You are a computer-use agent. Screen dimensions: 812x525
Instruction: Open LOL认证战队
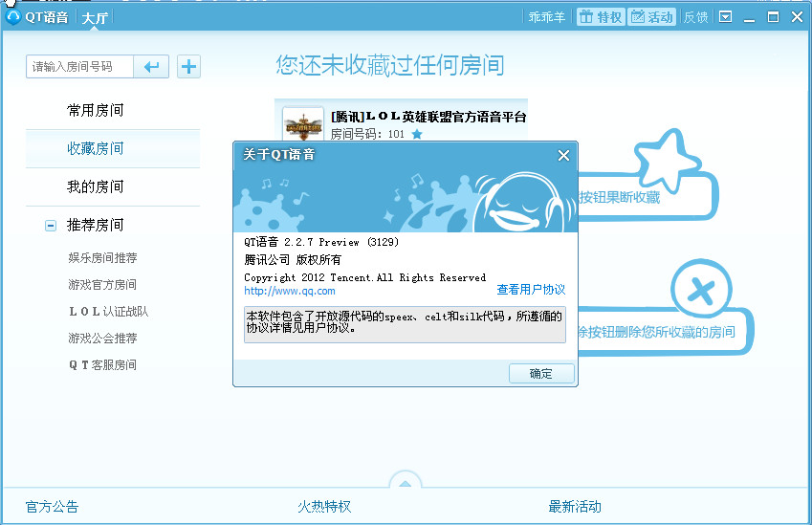tap(109, 312)
